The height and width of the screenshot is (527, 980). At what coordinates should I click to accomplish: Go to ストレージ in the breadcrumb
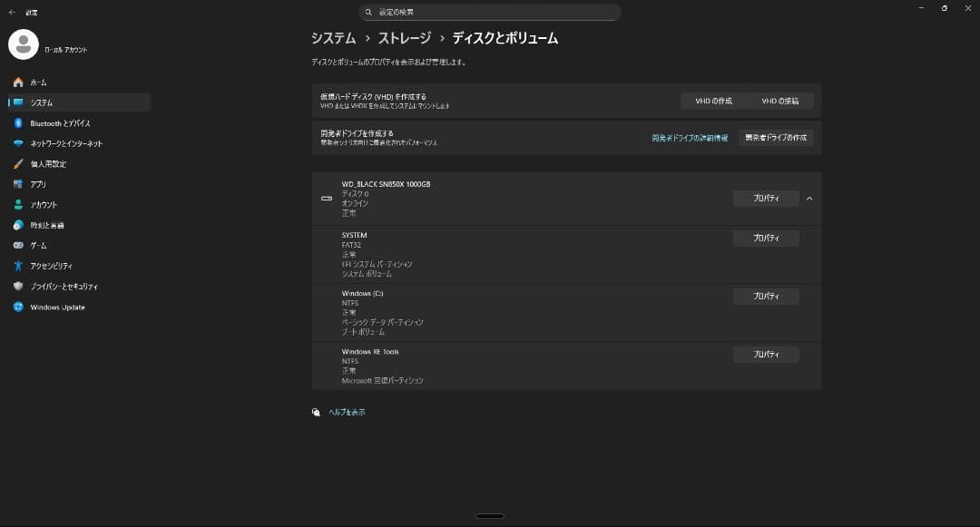pyautogui.click(x=405, y=38)
